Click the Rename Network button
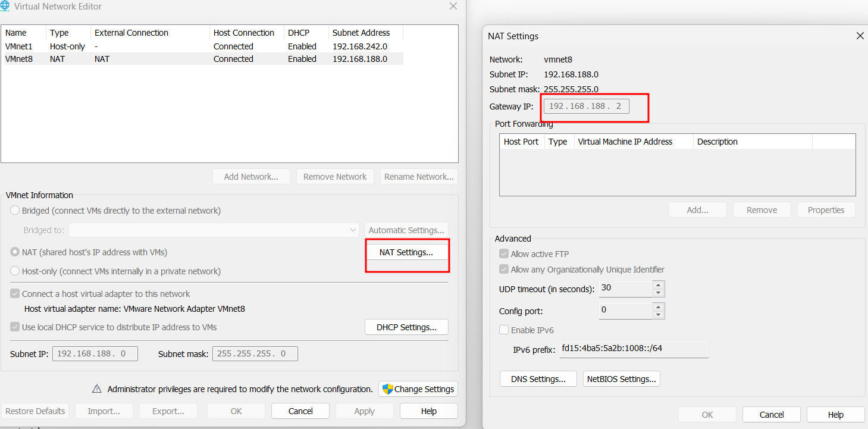The width and height of the screenshot is (868, 429). [x=419, y=177]
